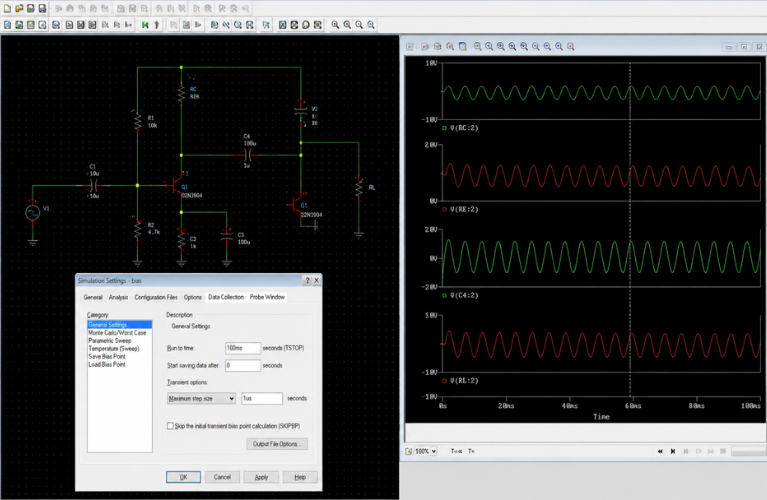767x500 pixels.
Task: Click the green run marker toolbar icon
Action: click(145, 25)
